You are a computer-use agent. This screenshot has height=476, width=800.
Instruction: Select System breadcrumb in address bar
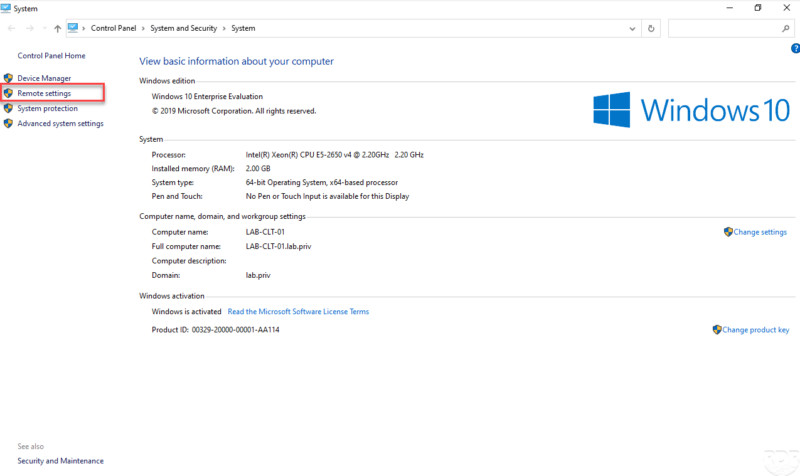pyautogui.click(x=243, y=29)
